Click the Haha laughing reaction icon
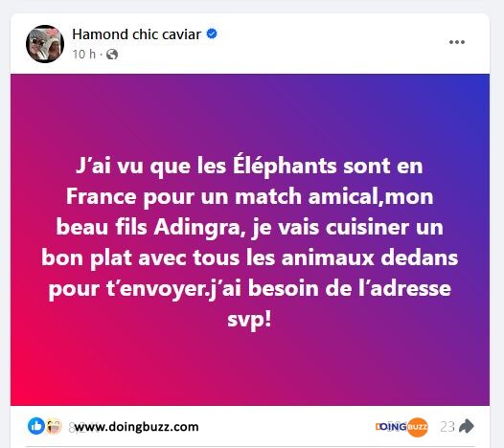 pyautogui.click(x=54, y=427)
